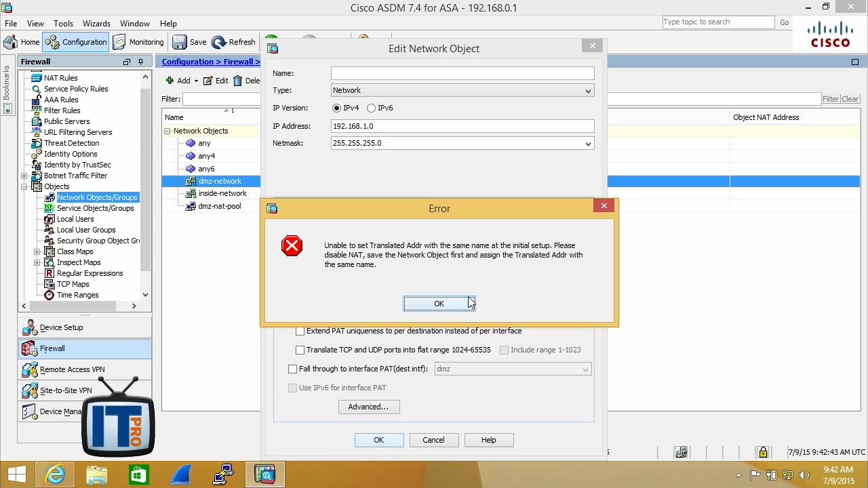Select the IPv6 radio button

[371, 108]
